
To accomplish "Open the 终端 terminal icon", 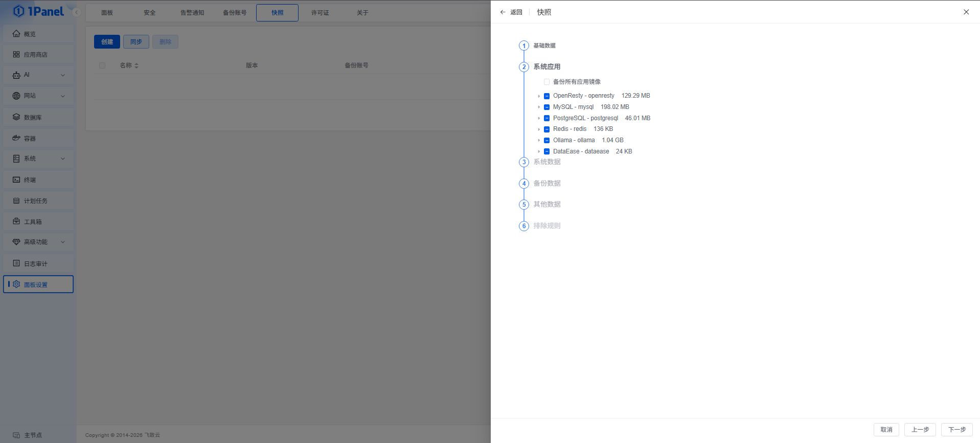I will pos(16,180).
